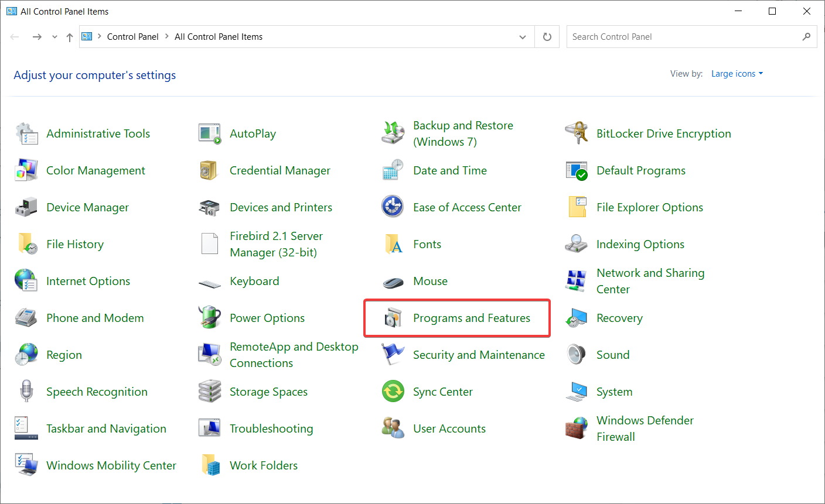Click the Control Panel breadcrumb
This screenshot has height=504, width=825.
click(133, 37)
